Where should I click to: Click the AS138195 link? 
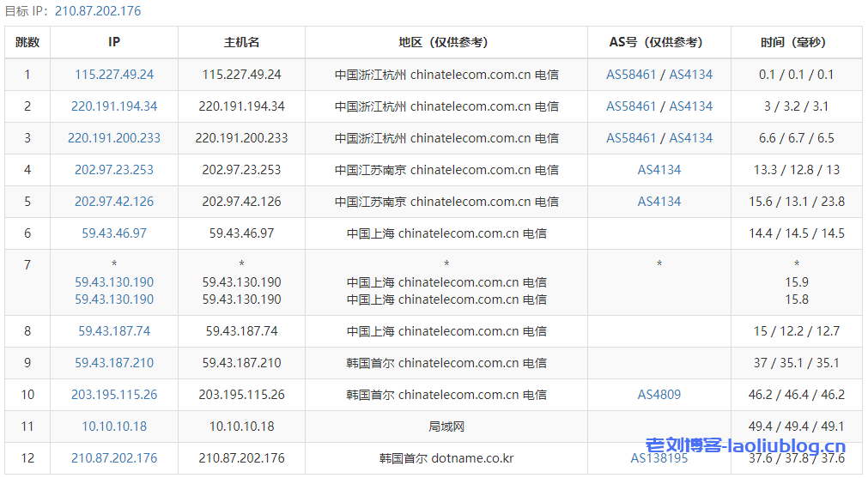pyautogui.click(x=659, y=458)
